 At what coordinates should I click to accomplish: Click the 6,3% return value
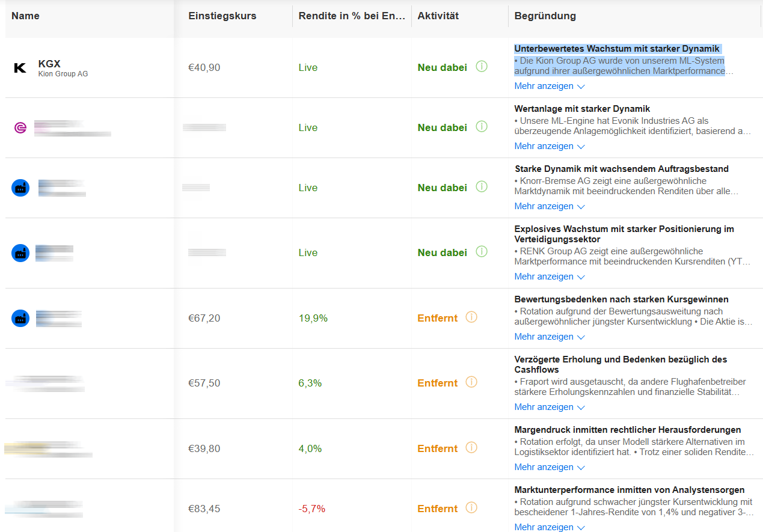pyautogui.click(x=310, y=383)
